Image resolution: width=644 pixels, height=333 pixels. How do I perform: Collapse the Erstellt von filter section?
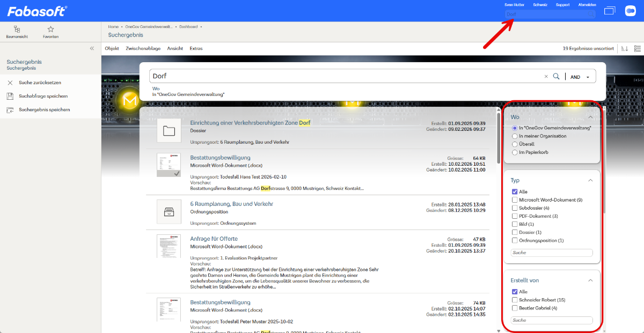pos(590,280)
